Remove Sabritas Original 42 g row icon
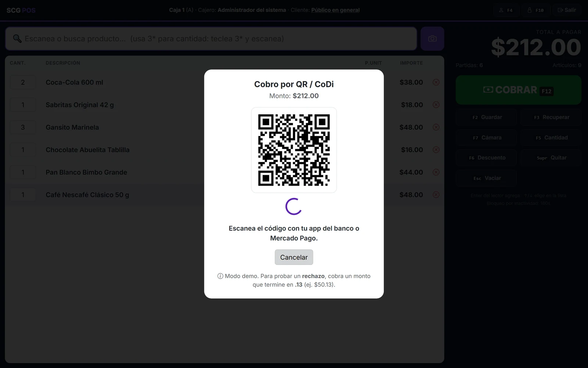The height and width of the screenshot is (368, 588). 436,105
